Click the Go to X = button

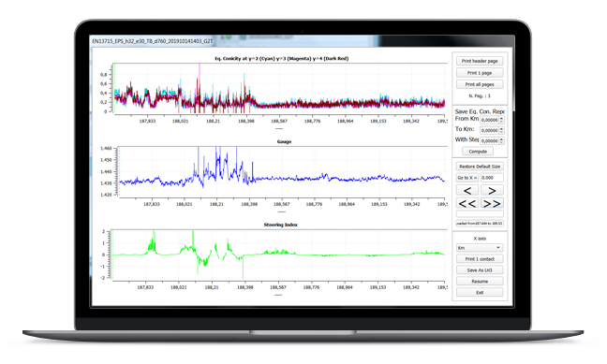coord(467,178)
